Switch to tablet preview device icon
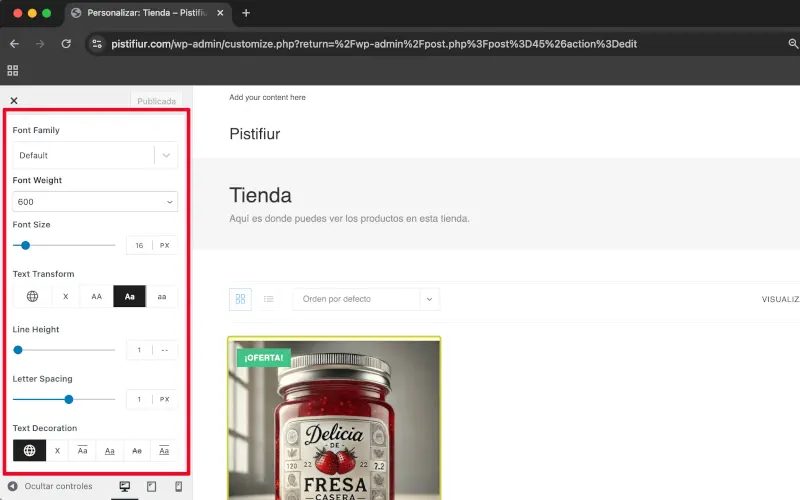 (152, 486)
